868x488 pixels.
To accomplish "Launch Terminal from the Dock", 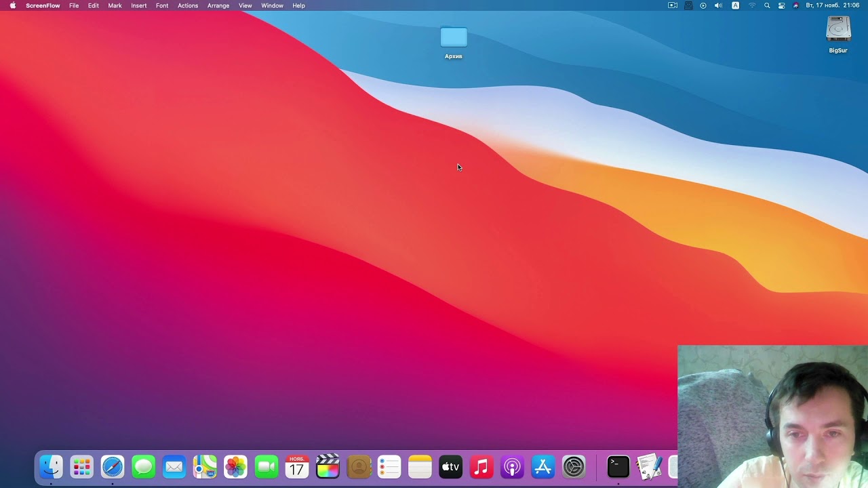I will [618, 466].
